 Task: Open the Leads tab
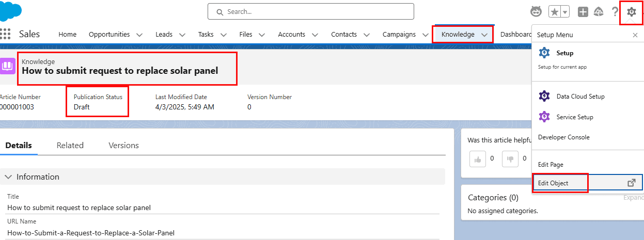point(164,34)
